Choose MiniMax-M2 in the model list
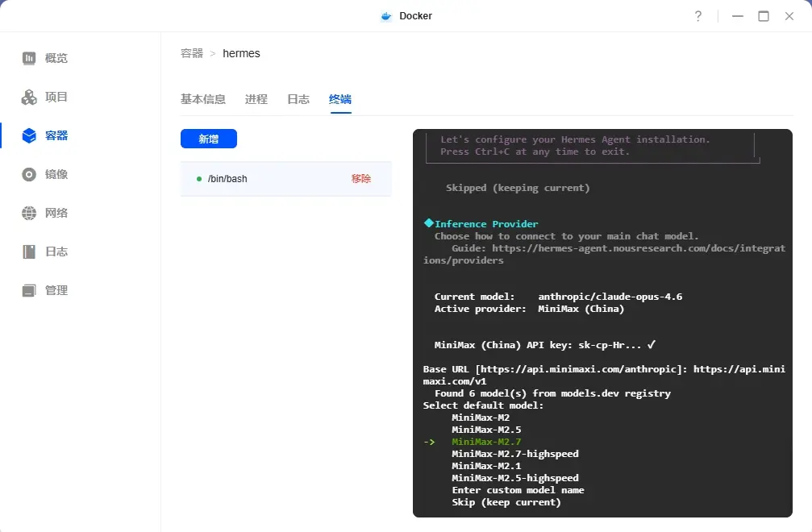812x532 pixels. 481,418
